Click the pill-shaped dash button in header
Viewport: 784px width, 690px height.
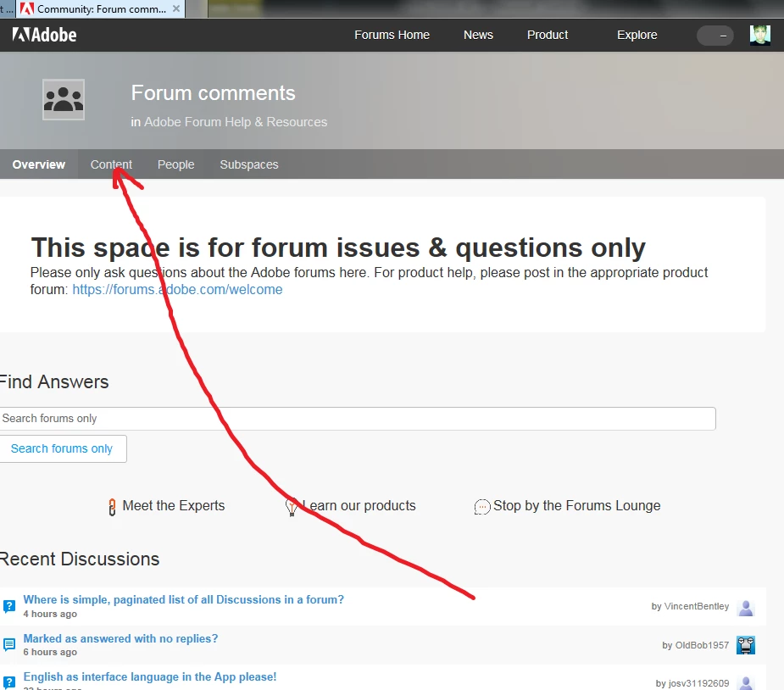pos(715,36)
